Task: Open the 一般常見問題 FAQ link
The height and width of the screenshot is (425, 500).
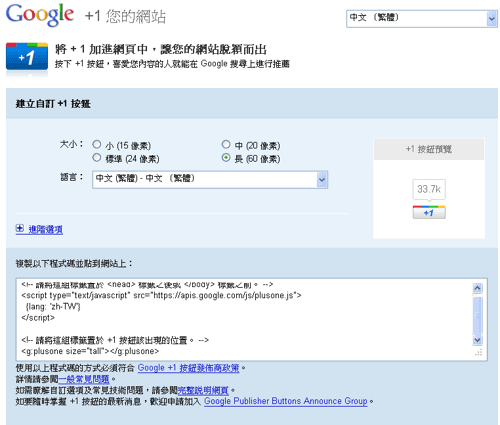Action: [x=84, y=379]
